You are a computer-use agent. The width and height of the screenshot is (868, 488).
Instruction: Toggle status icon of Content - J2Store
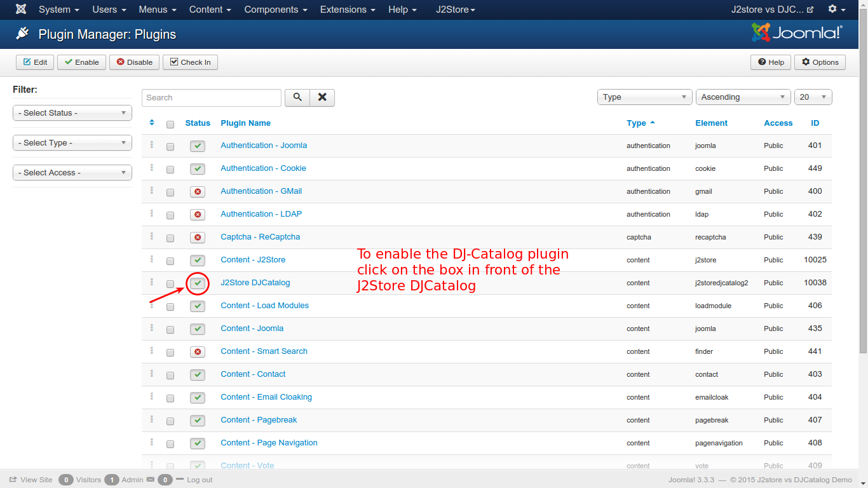pos(198,261)
